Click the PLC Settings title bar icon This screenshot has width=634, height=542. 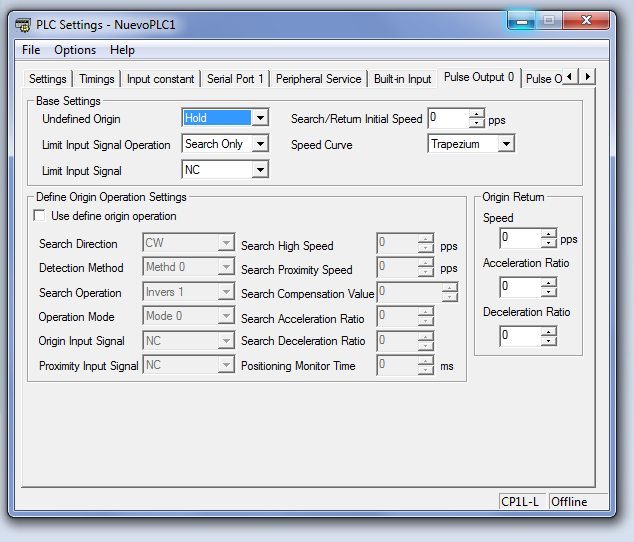(23, 25)
